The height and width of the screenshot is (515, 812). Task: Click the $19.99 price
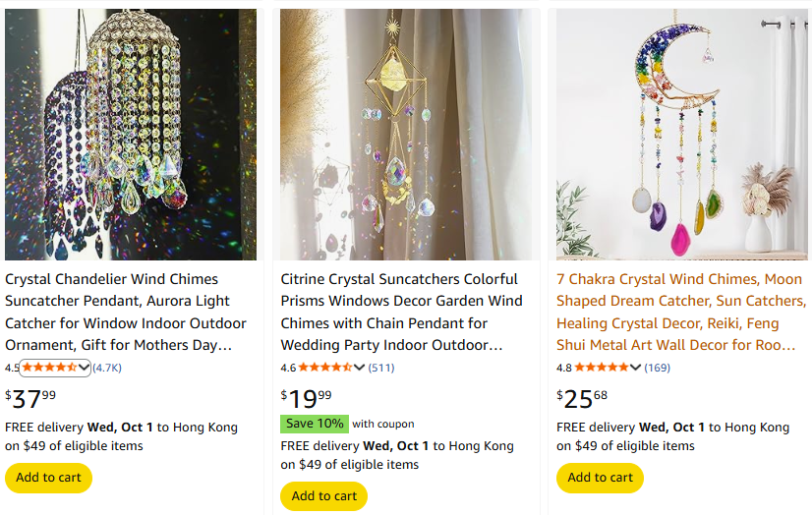[307, 398]
